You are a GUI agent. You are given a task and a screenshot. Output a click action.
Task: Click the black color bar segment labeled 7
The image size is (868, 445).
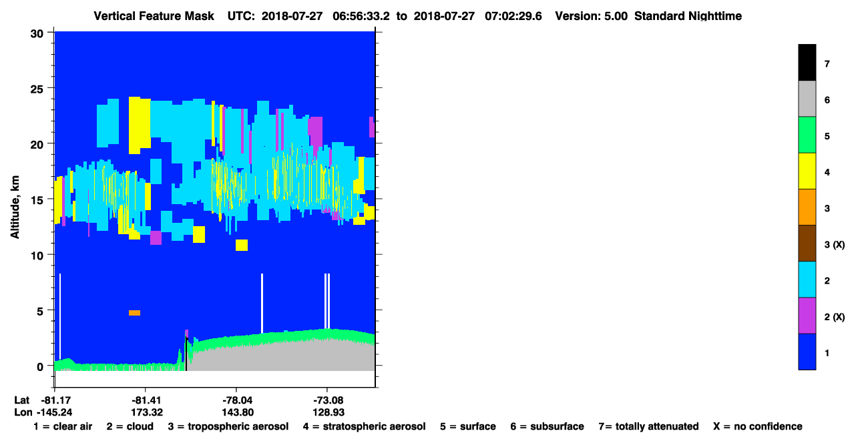(x=807, y=63)
